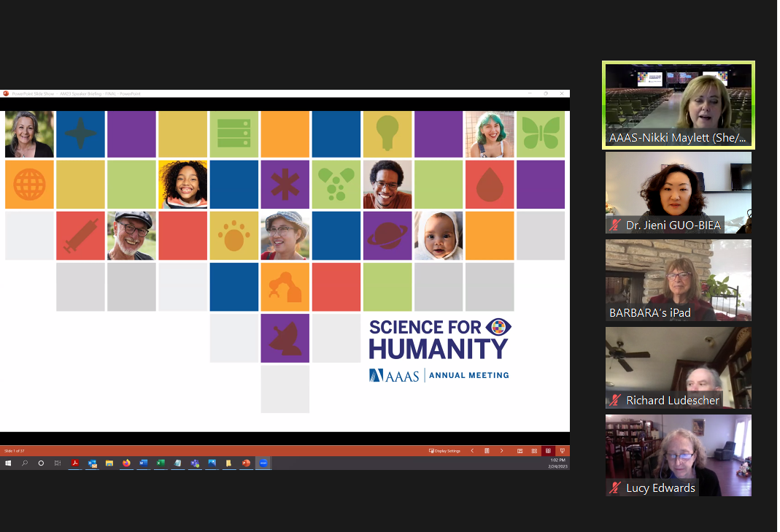Click the 'Richard Ludescher' name label
780x532 pixels.
[673, 401]
